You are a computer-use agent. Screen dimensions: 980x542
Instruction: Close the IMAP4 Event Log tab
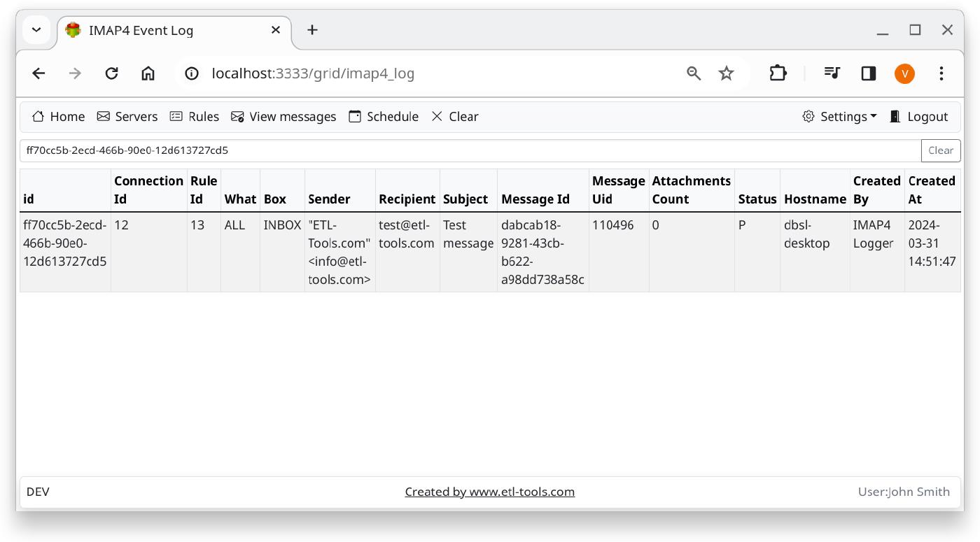[x=276, y=30]
